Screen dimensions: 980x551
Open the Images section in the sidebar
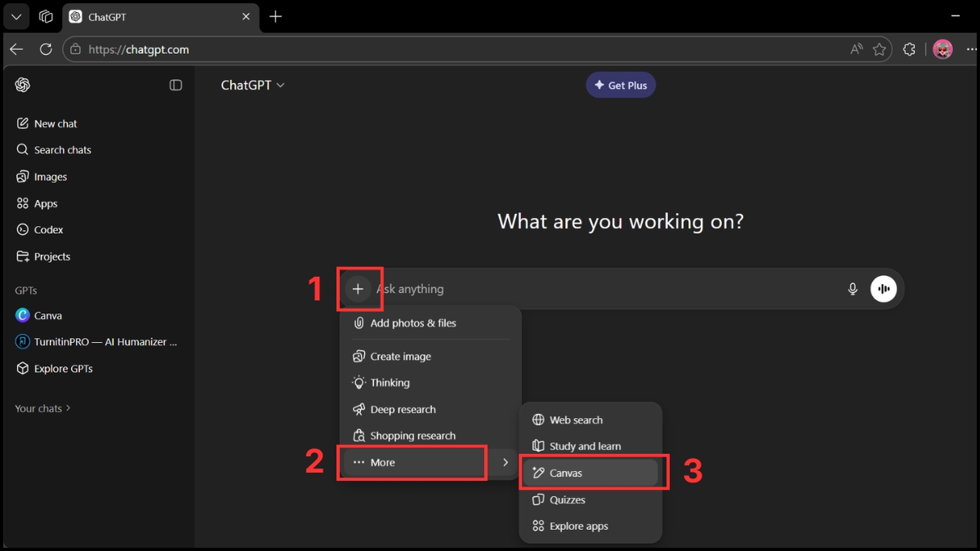[51, 176]
